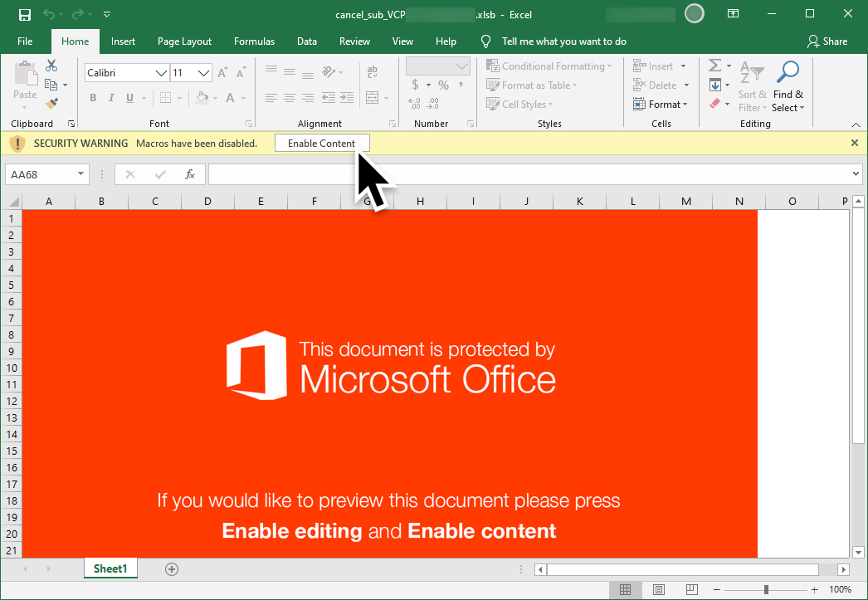Click Top Align icon

271,70
